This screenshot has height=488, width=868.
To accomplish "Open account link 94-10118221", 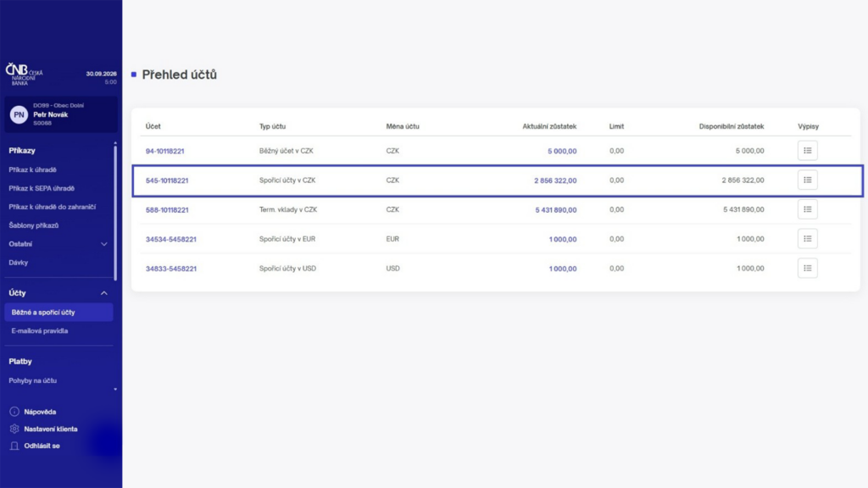I will tap(165, 151).
